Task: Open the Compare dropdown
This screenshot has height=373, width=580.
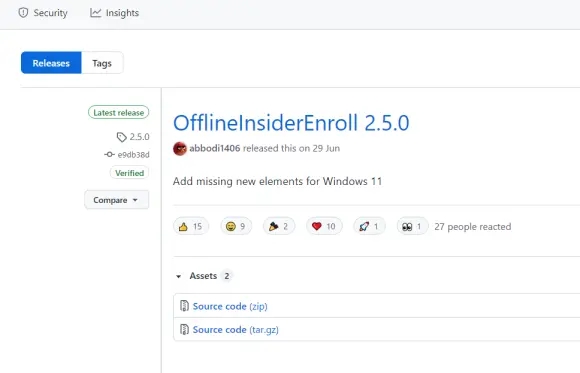Action: [x=117, y=200]
